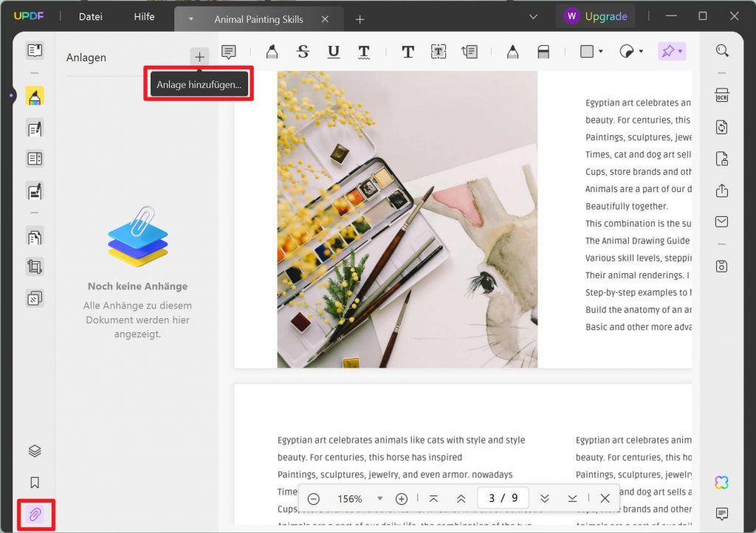The image size is (756, 533).
Task: Open the Share file icon
Action: click(x=722, y=190)
